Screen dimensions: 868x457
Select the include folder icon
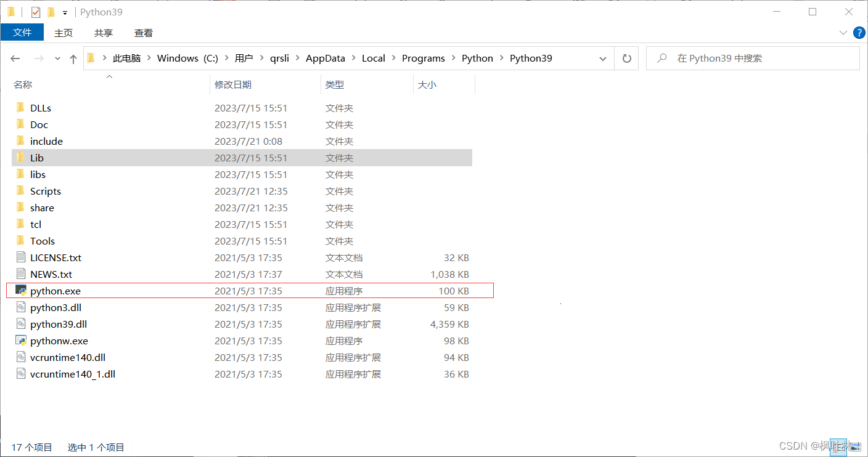(20, 141)
